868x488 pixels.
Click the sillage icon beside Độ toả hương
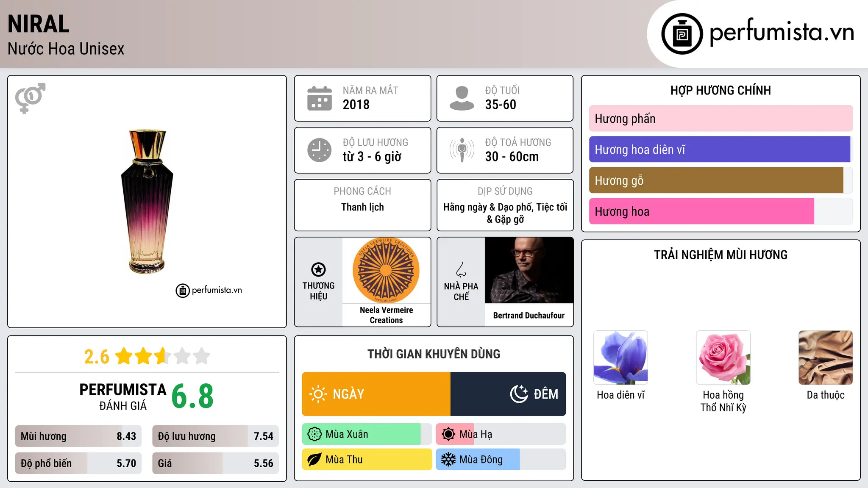point(462,150)
